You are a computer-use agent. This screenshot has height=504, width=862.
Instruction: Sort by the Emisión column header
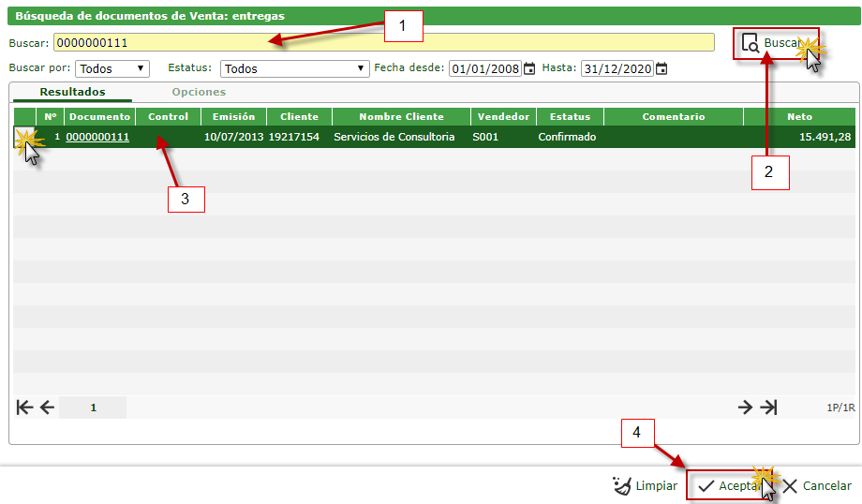point(233,116)
